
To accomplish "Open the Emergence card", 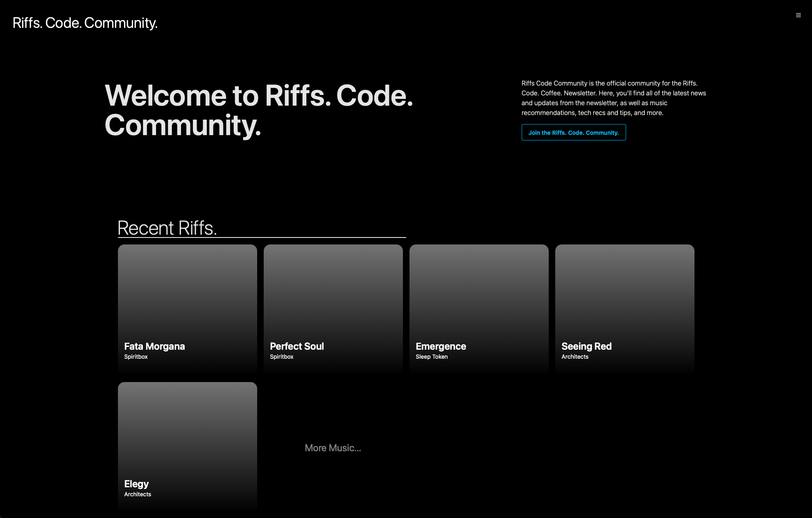I will pos(479,309).
